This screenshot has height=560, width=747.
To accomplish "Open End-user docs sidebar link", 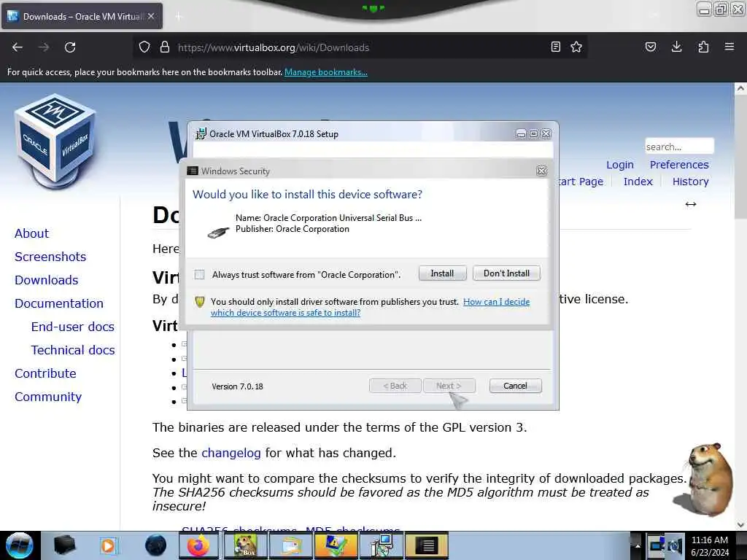I will click(73, 327).
